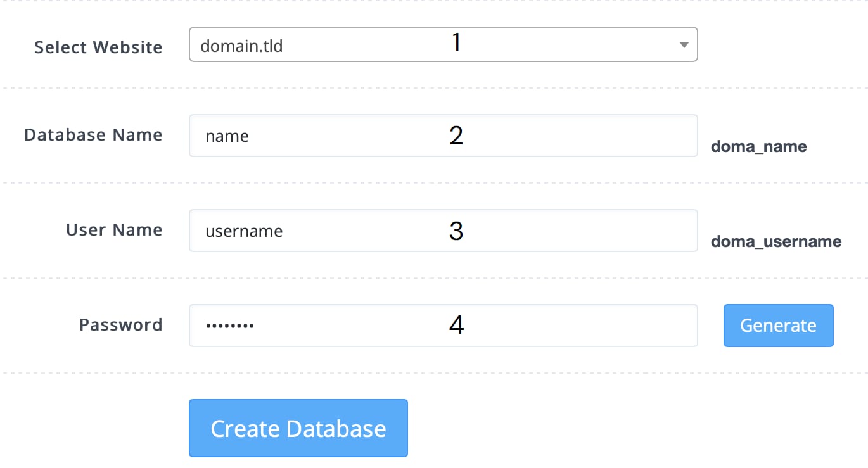Click the number 1 annotation marker
The width and height of the screenshot is (868, 468).
(456, 43)
